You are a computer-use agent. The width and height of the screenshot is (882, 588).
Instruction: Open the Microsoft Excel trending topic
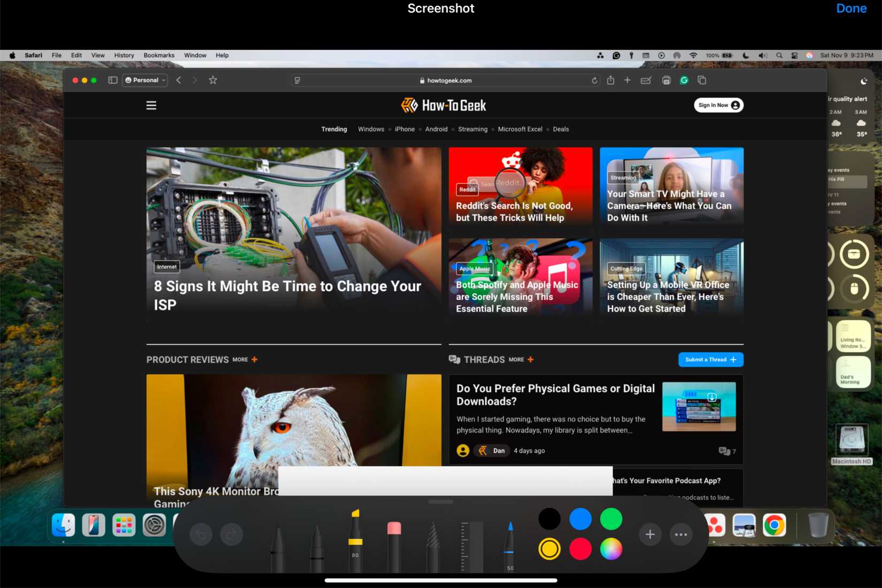[x=520, y=129]
